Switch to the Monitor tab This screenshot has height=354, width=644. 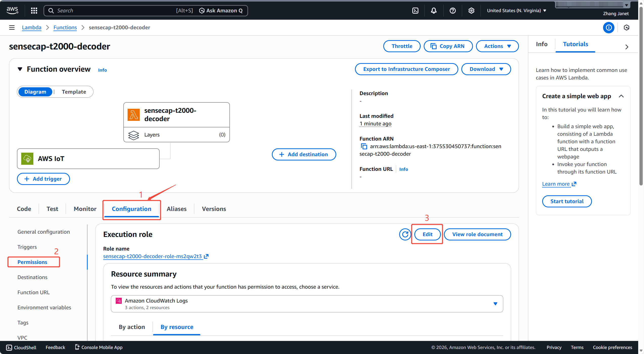(85, 209)
